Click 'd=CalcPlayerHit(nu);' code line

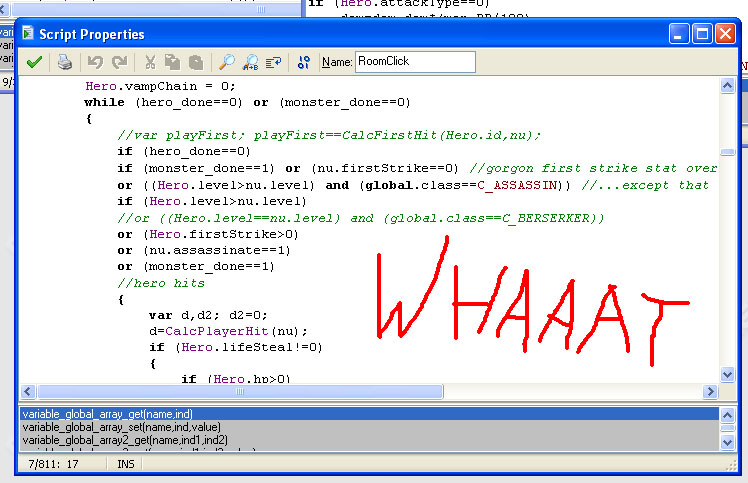coord(228,331)
